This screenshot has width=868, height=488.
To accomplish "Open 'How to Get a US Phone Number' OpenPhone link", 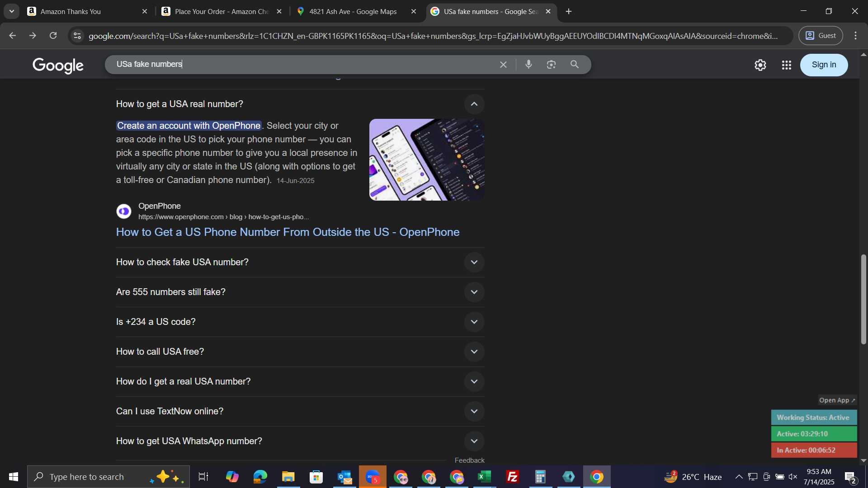I will (x=288, y=232).
